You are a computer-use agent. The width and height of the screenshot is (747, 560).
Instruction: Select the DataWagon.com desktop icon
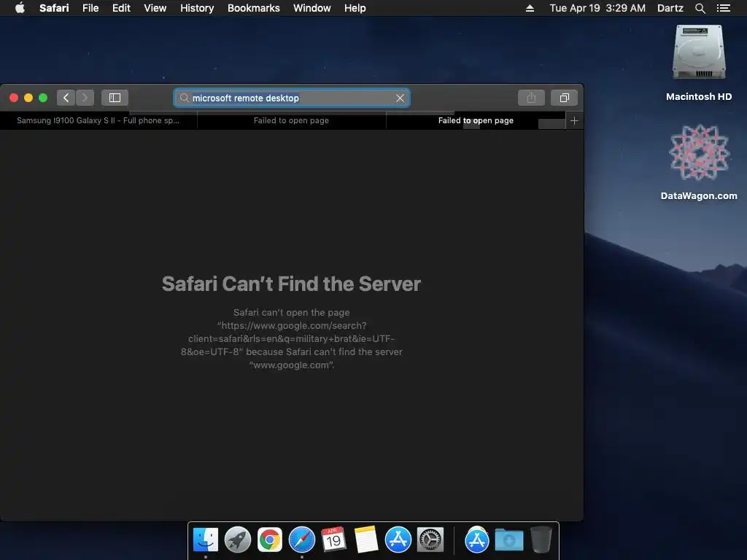tap(699, 162)
